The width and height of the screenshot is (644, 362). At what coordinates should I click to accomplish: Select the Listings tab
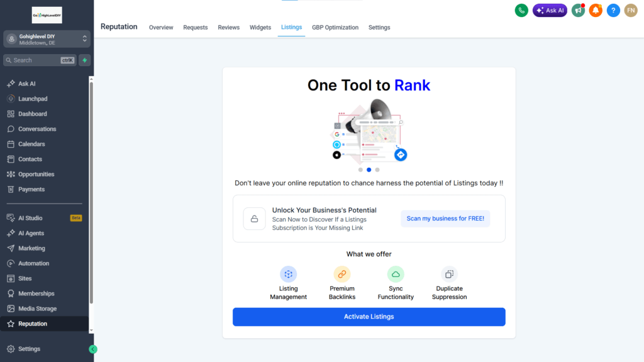pyautogui.click(x=292, y=27)
